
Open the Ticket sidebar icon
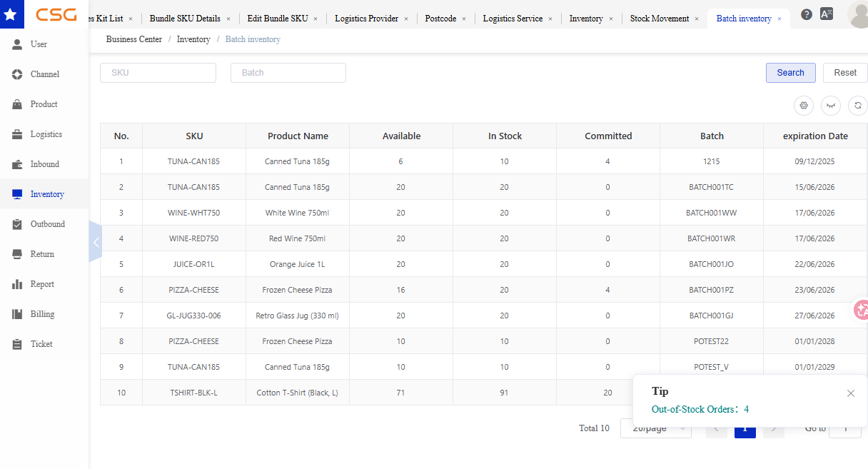17,344
